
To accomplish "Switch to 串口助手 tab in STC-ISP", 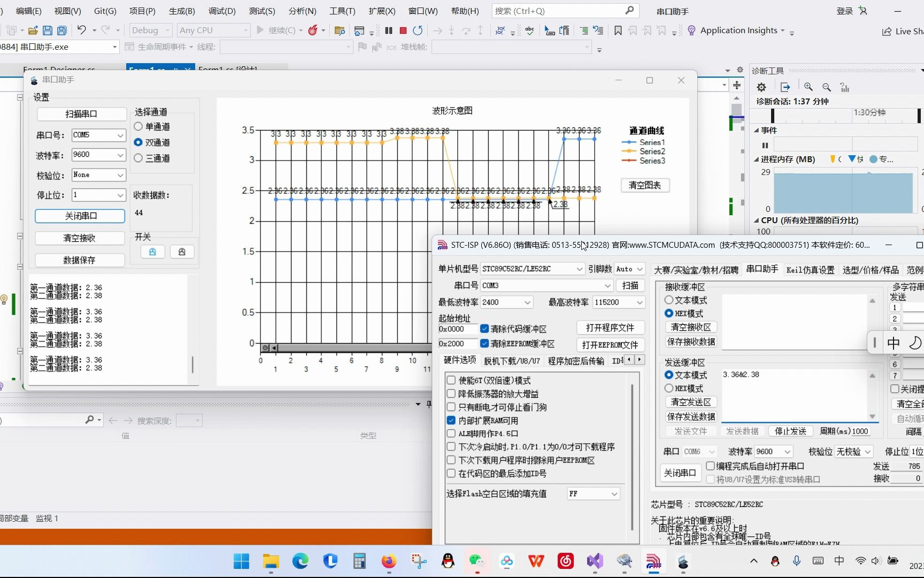I will [x=762, y=269].
